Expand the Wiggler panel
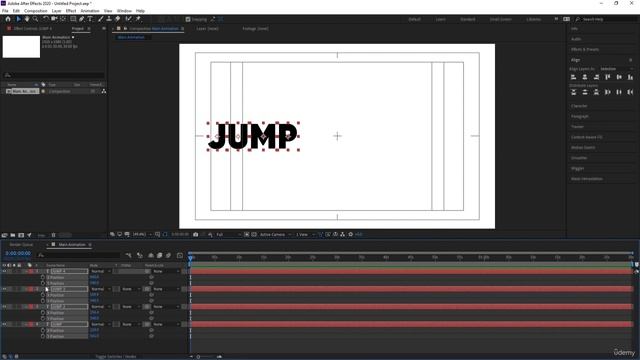Viewport: 640px width, 360px height. [x=577, y=168]
